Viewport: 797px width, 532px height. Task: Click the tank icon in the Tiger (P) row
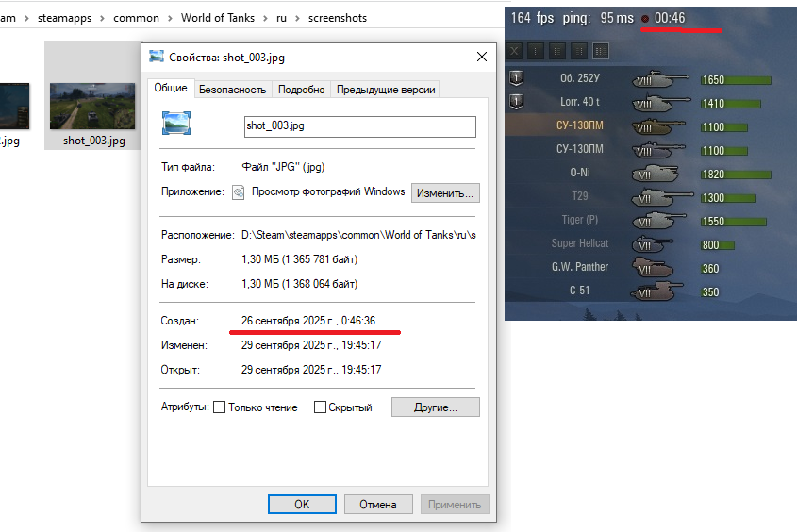tap(658, 221)
